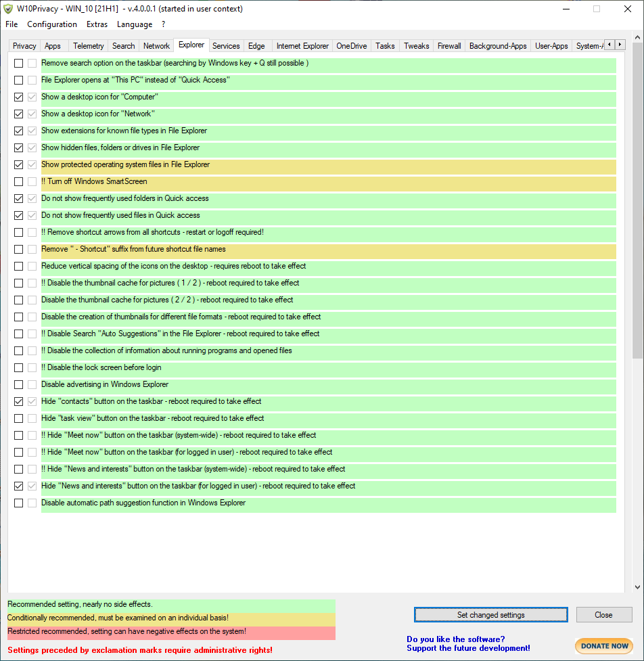This screenshot has height=661, width=644.
Task: Check Disable advertising in Windows Explorer
Action: pos(18,384)
